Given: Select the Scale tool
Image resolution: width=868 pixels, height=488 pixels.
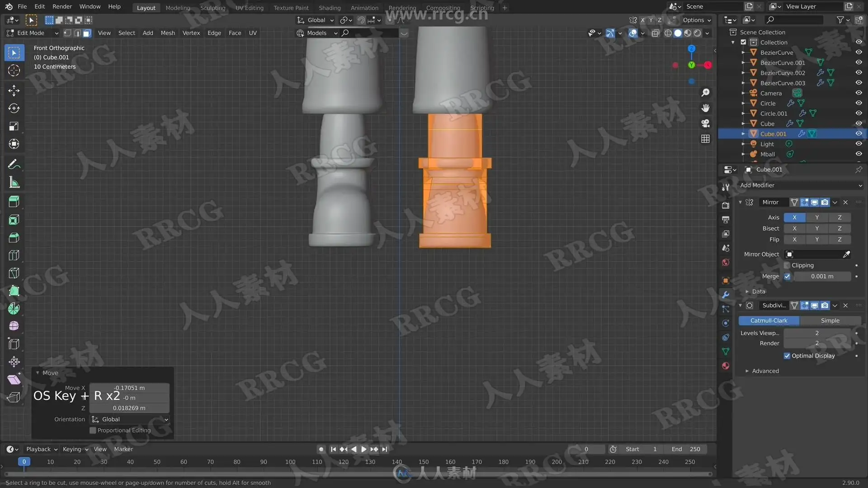Looking at the screenshot, I should tap(14, 126).
